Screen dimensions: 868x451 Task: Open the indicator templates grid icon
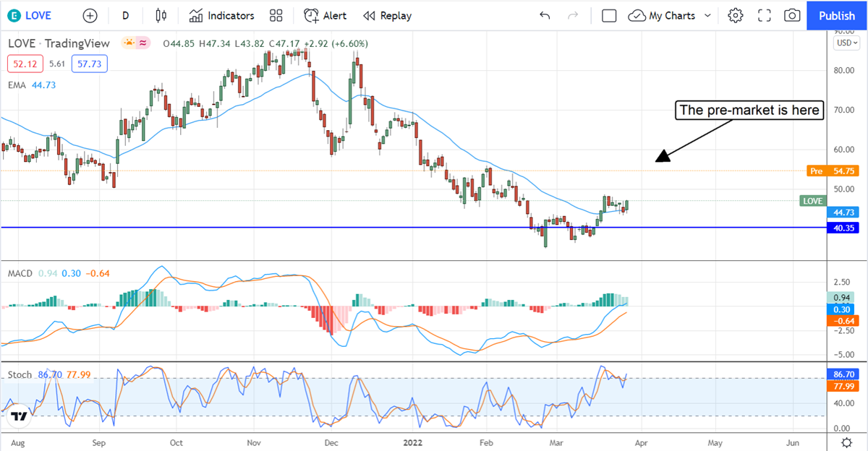pyautogui.click(x=276, y=15)
